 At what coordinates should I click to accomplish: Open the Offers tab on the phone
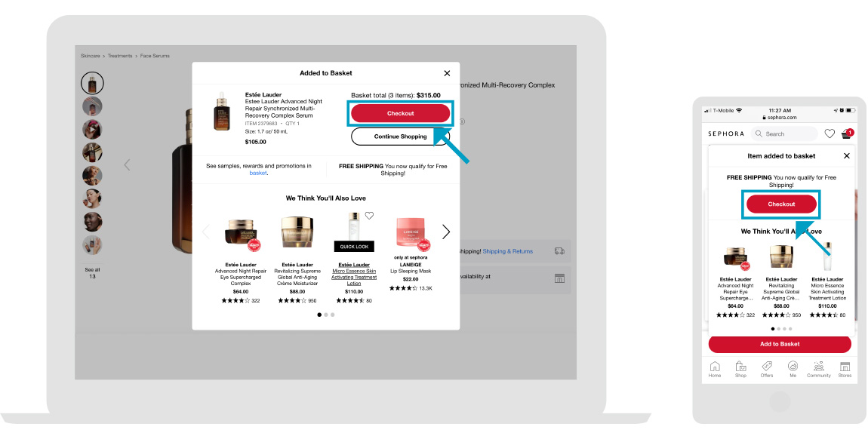pyautogui.click(x=767, y=369)
